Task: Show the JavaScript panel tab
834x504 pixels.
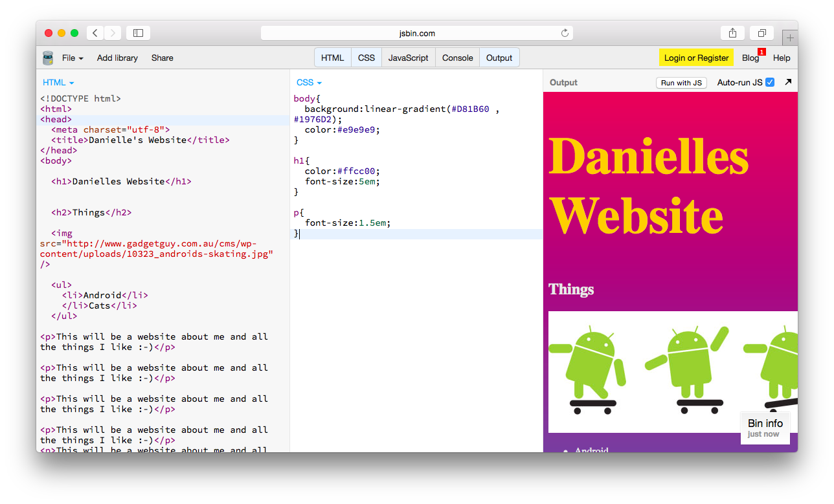Action: point(409,58)
